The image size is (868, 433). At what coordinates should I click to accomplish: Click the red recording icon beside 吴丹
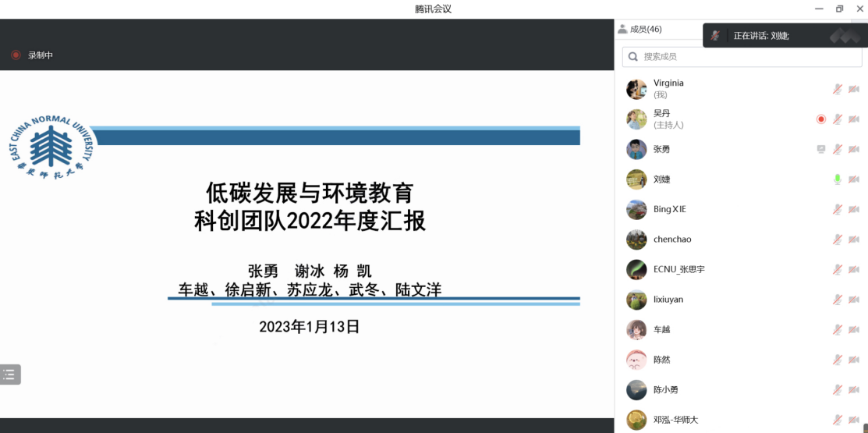pos(820,119)
